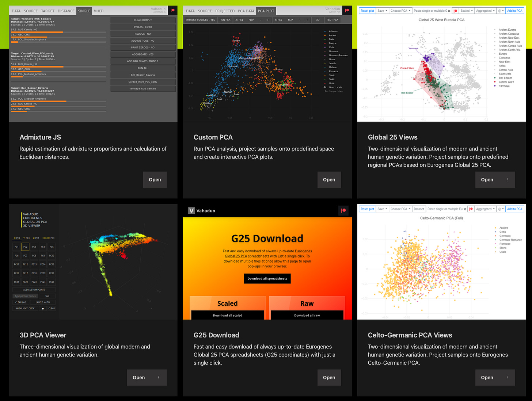532x401 pixels.
Task: Click Add to PCA in Celto-Germanic toolbar
Action: click(x=514, y=209)
